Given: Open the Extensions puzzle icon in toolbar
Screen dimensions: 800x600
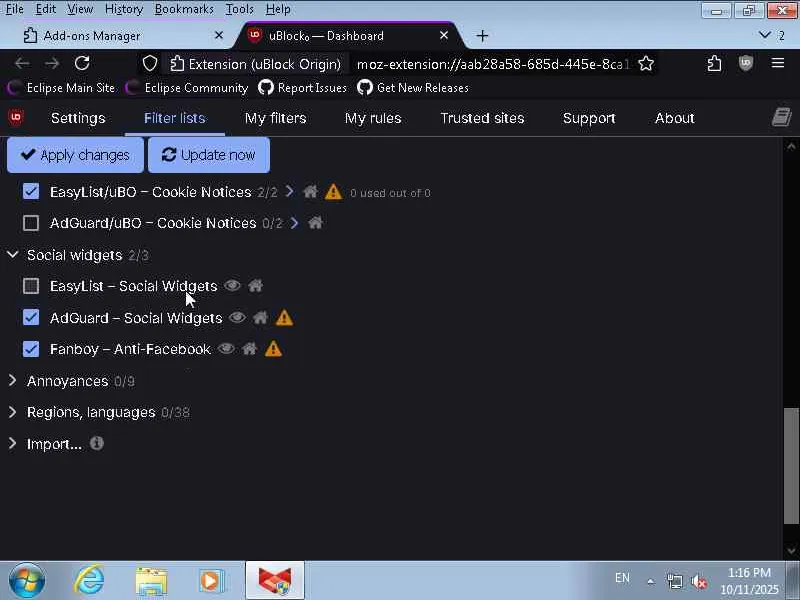Looking at the screenshot, I should click(714, 63).
